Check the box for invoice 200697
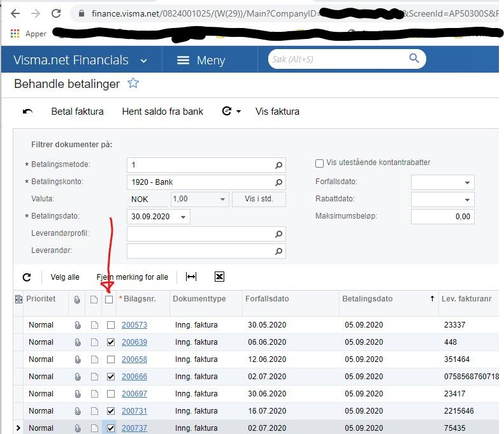Image resolution: width=504 pixels, height=434 pixels. (111, 394)
